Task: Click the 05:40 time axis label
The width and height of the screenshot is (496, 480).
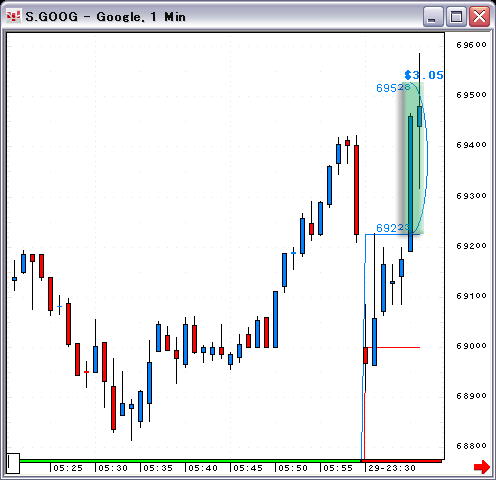Action: pos(203,468)
